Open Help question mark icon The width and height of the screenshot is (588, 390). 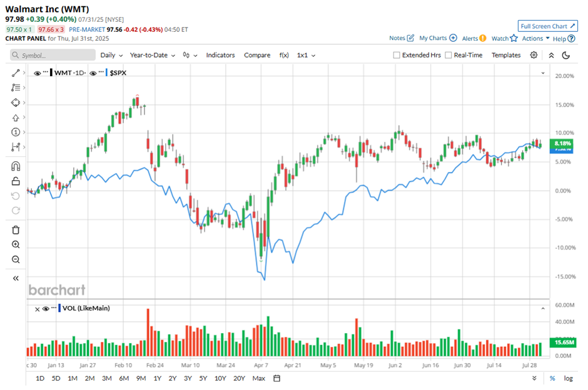click(571, 39)
